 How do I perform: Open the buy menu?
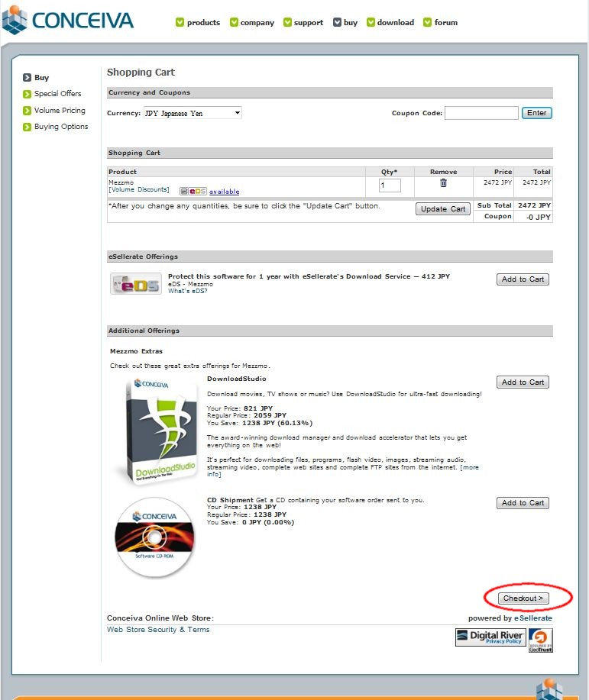351,22
